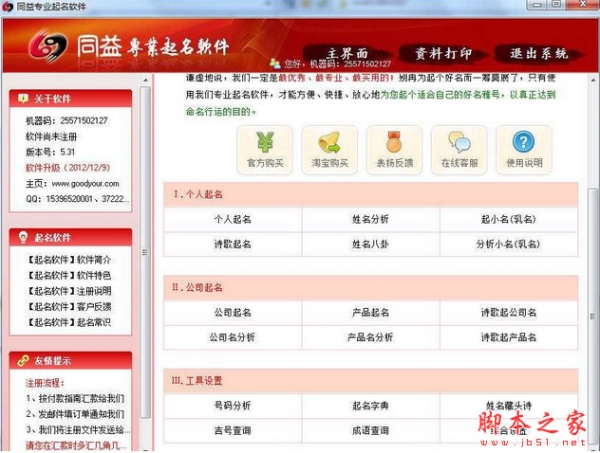
Task: Open 姓名分析 function
Action: pyautogui.click(x=370, y=219)
